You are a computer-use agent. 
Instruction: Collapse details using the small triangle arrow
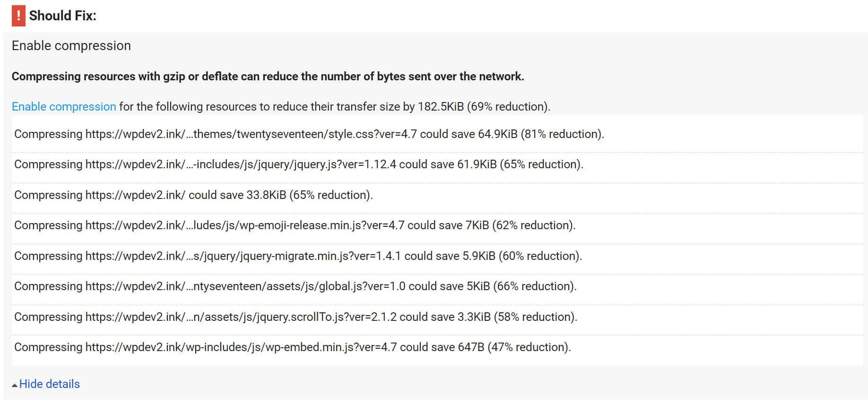click(15, 385)
